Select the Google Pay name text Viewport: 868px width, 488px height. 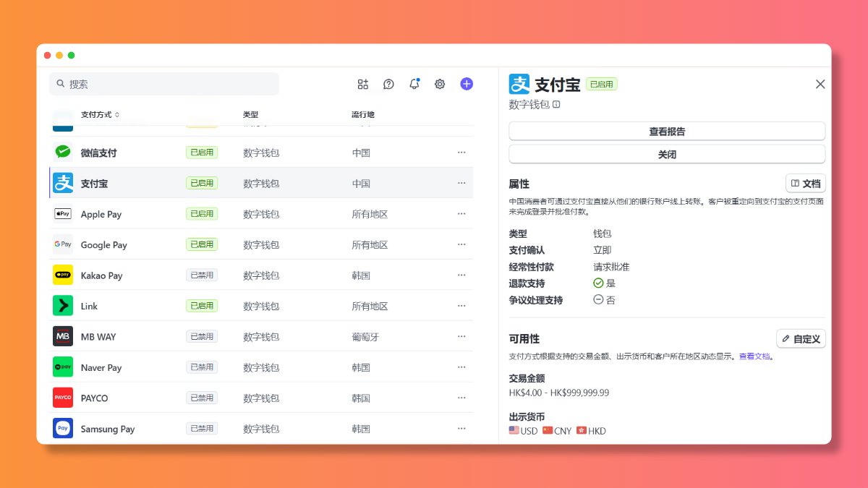coord(104,245)
